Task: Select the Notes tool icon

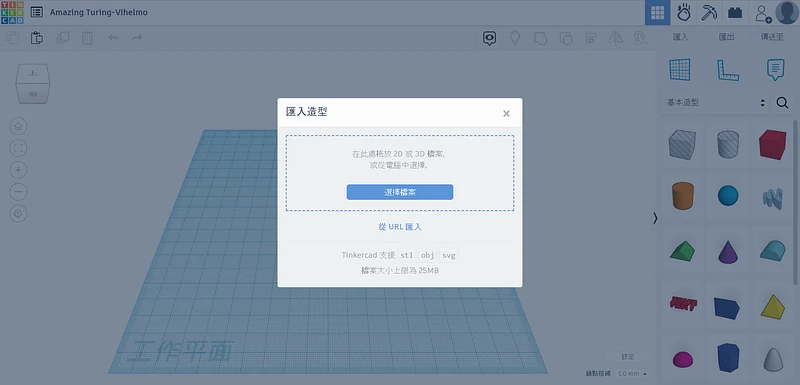Action: point(776,70)
